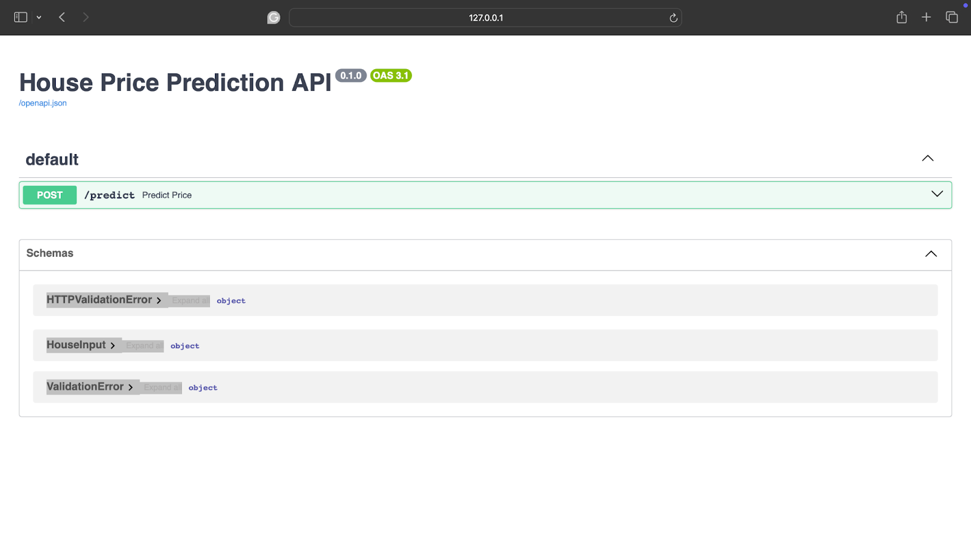Click Expand all for HTTPValidationError

(x=189, y=300)
